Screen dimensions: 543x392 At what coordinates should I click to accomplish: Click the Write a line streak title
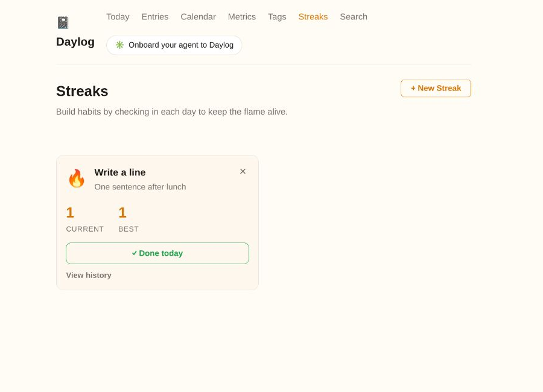coord(120,172)
